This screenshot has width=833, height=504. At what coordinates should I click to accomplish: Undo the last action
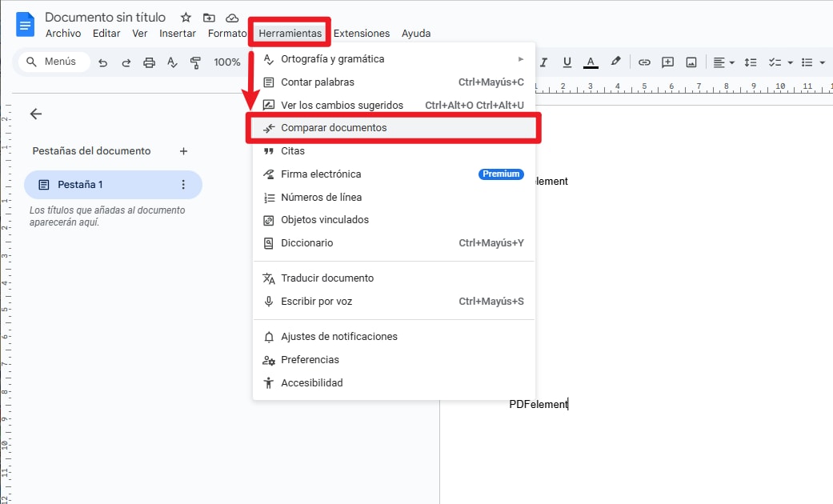click(103, 62)
